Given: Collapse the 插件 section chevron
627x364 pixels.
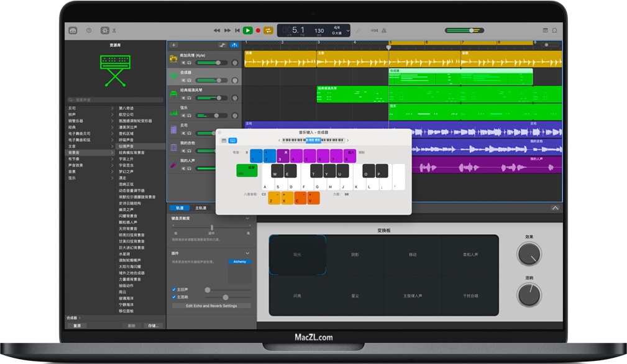Looking at the screenshot, I should [247, 252].
